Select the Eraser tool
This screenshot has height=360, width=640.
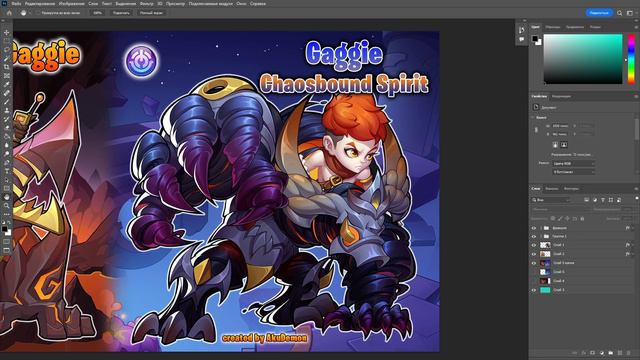coord(7,128)
